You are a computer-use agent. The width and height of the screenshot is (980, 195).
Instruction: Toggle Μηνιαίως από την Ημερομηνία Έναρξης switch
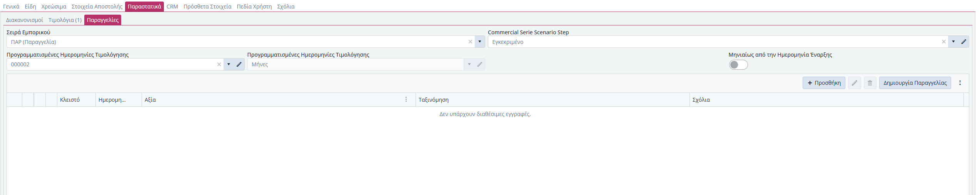pyautogui.click(x=738, y=65)
